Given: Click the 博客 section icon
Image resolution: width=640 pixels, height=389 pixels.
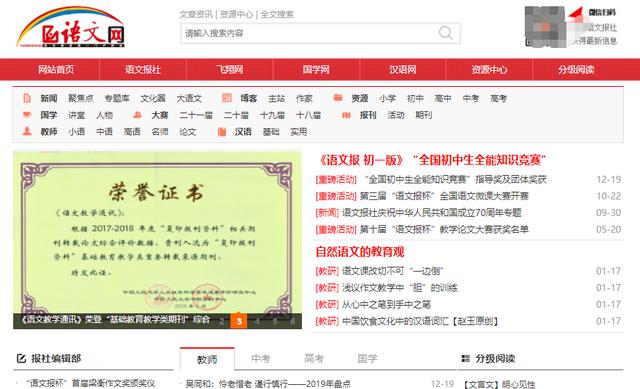Looking at the screenshot, I should [227, 98].
